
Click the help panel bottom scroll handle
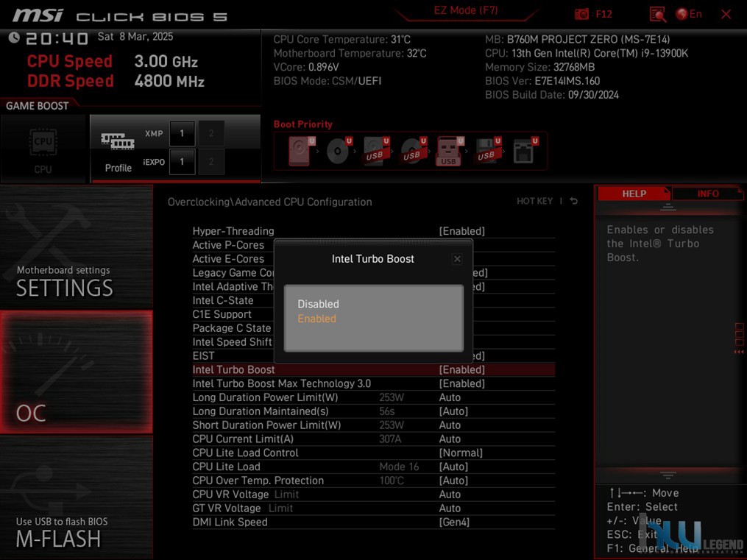pyautogui.click(x=668, y=475)
